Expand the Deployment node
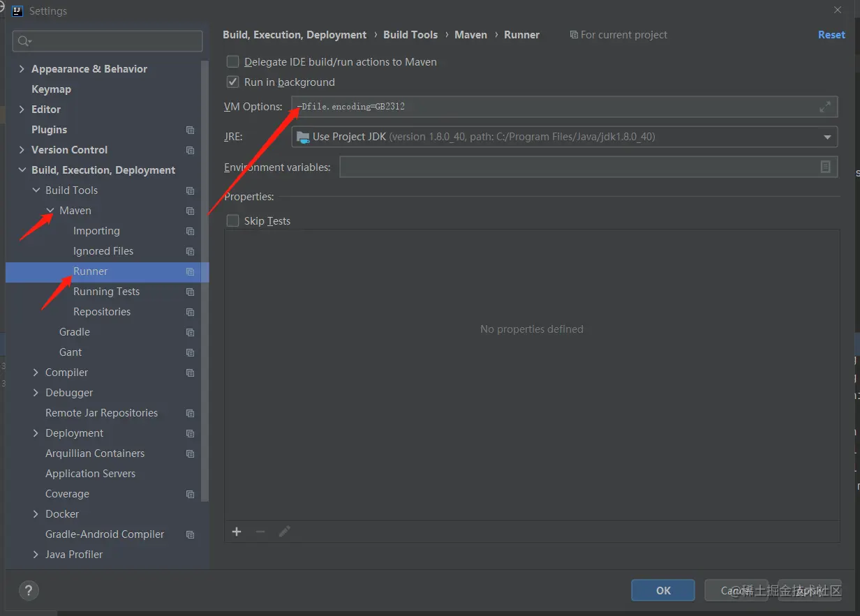This screenshot has width=860, height=616. pyautogui.click(x=36, y=433)
